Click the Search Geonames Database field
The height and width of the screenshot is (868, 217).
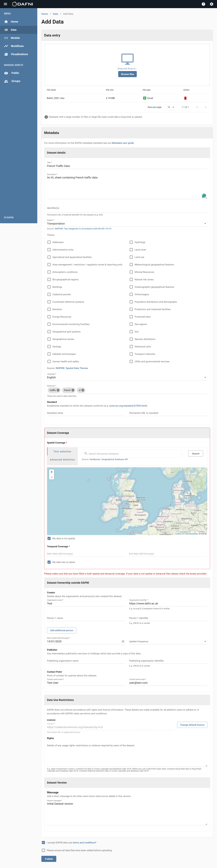(x=132, y=454)
